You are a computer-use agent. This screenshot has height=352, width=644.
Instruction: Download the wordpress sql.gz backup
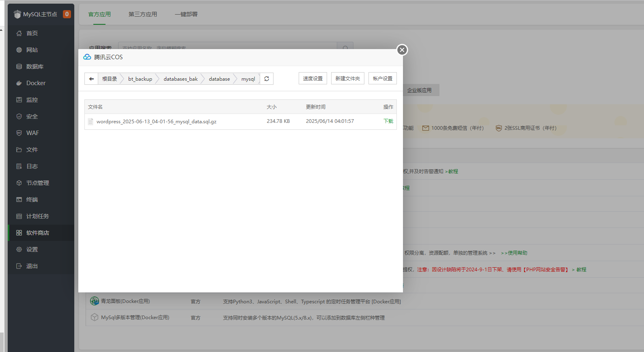click(x=388, y=121)
